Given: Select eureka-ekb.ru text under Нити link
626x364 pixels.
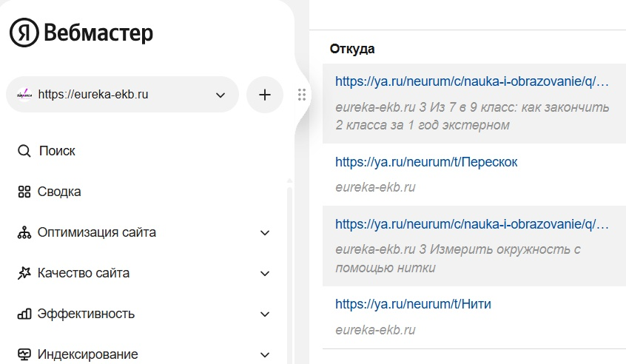Looking at the screenshot, I should tap(376, 330).
